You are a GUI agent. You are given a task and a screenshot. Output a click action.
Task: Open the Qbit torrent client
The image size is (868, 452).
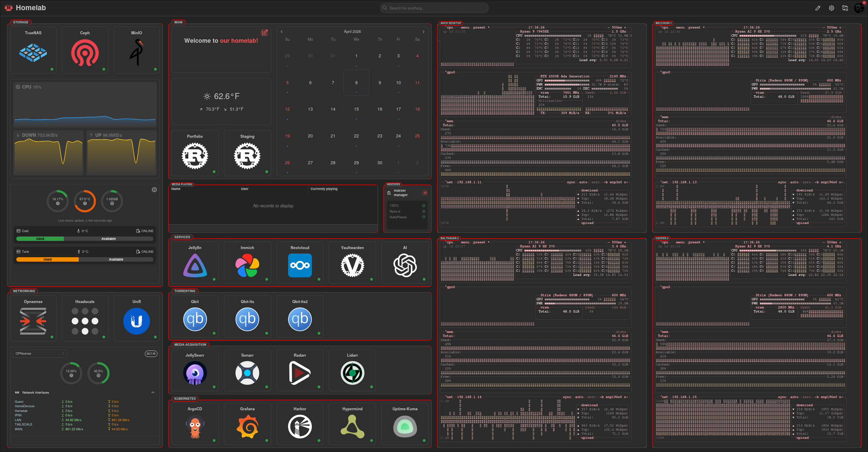(195, 316)
